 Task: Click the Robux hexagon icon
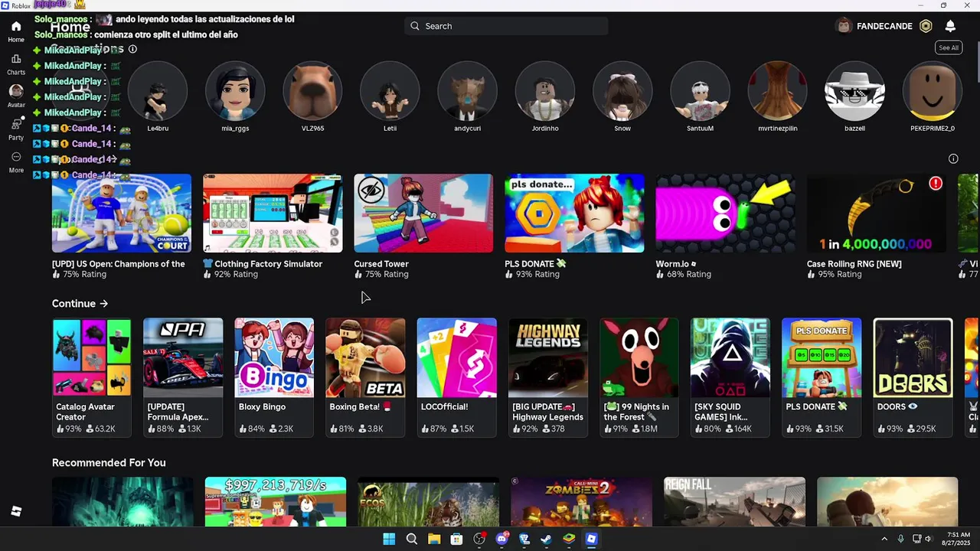[x=926, y=26]
